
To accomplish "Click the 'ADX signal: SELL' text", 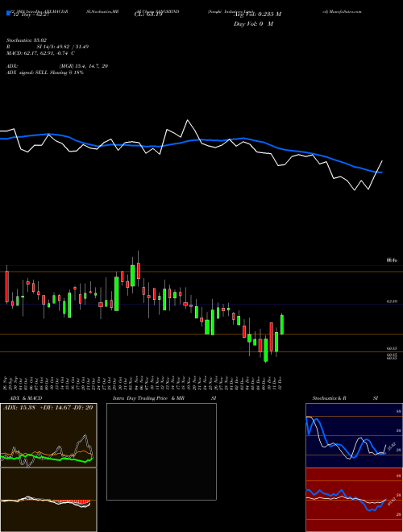I will 27,73.
